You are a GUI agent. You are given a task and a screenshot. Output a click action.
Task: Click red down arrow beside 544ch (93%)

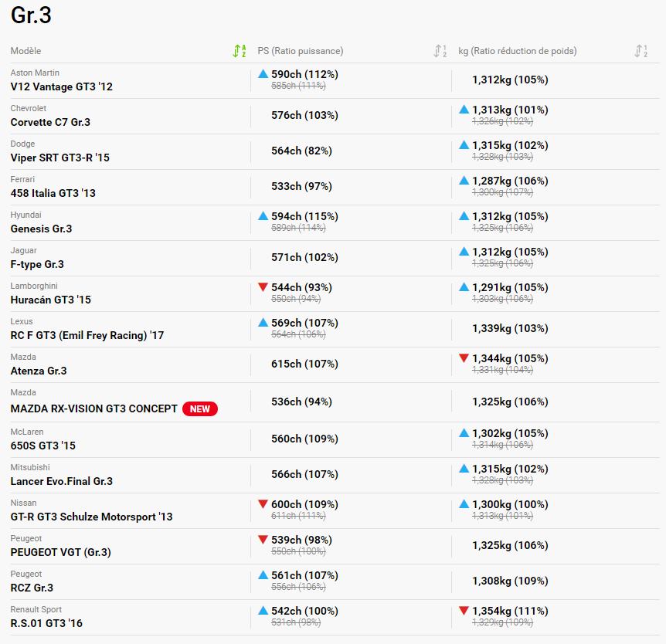263,287
